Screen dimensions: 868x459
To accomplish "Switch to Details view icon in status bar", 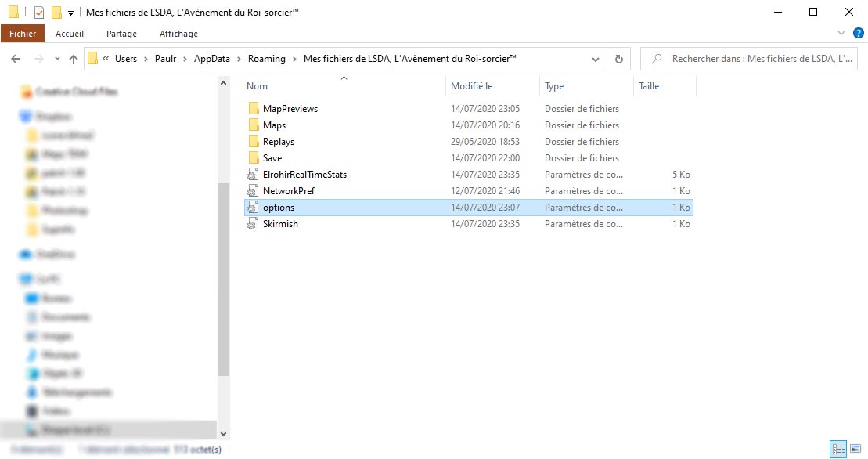I will coord(839,449).
